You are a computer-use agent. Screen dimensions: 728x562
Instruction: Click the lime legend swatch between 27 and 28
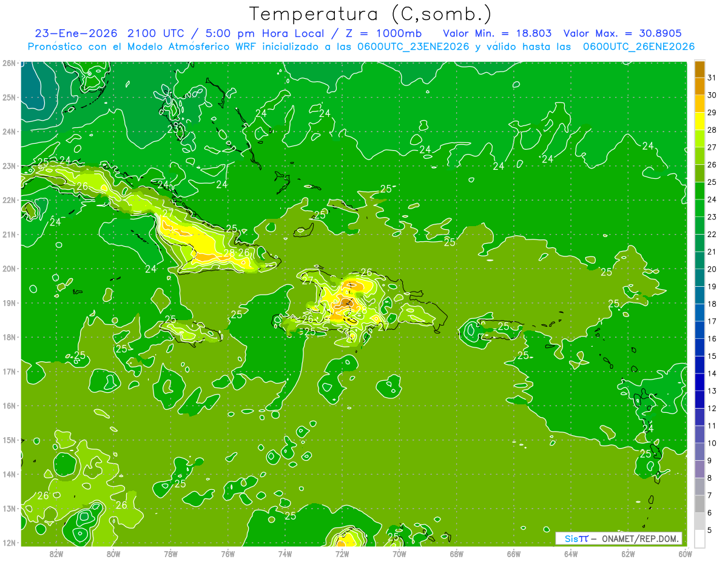point(699,139)
